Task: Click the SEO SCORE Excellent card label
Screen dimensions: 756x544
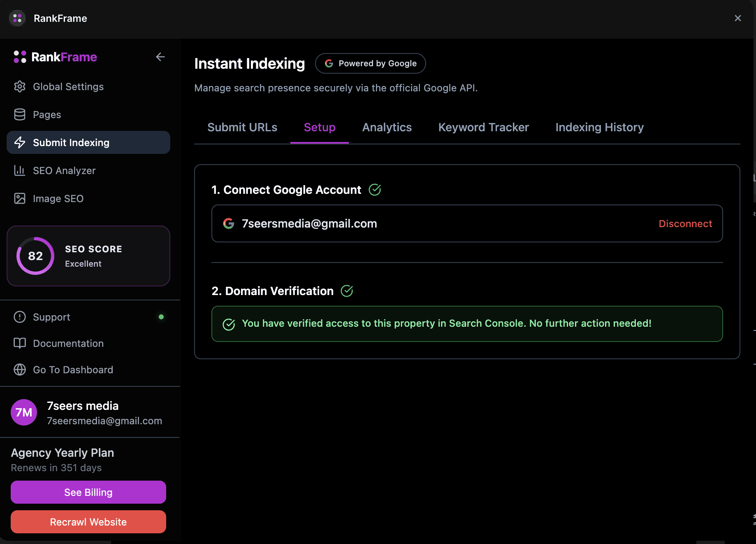Action: point(94,256)
